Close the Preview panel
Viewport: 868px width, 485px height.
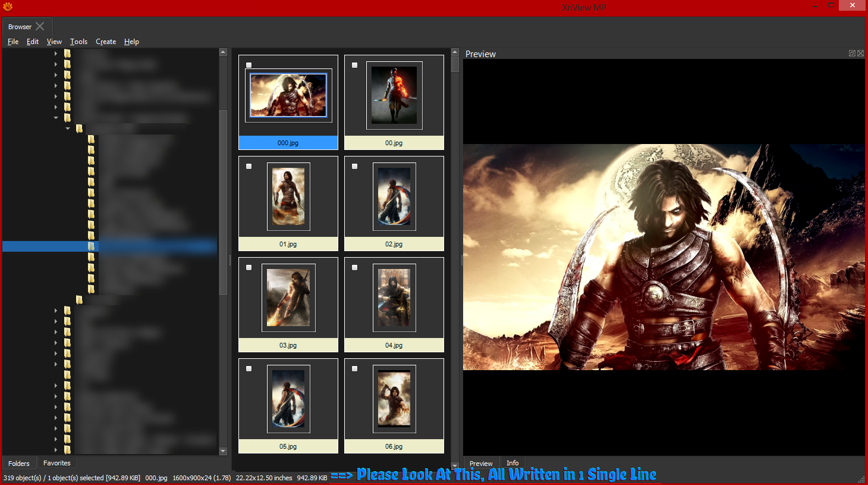click(x=860, y=54)
